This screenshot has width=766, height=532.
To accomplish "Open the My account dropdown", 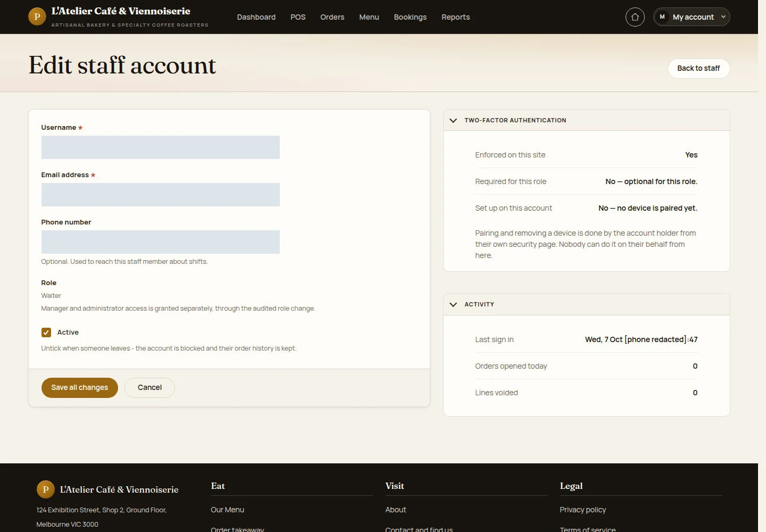I will [x=692, y=17].
